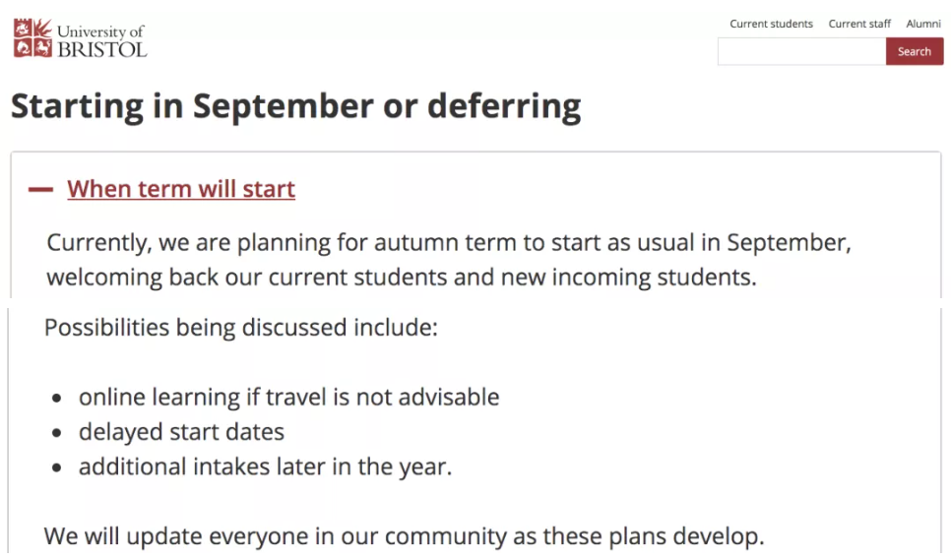
Task: Click the bullet dot before 'additional intakes'
Action: click(x=56, y=468)
